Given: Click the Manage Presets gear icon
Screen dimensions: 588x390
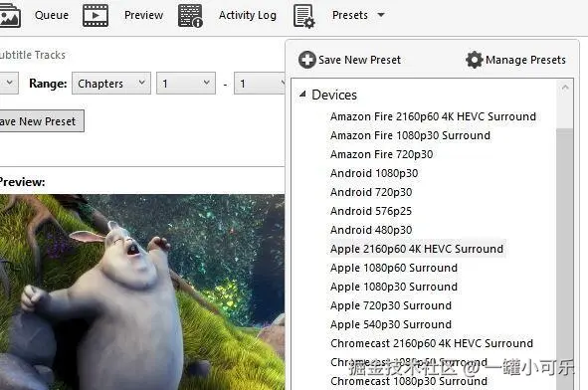Looking at the screenshot, I should [x=475, y=60].
